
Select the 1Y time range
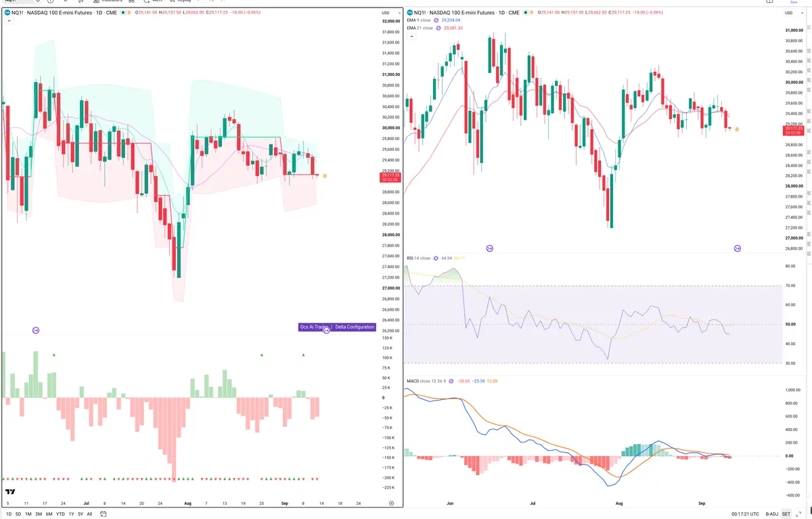[x=71, y=514]
